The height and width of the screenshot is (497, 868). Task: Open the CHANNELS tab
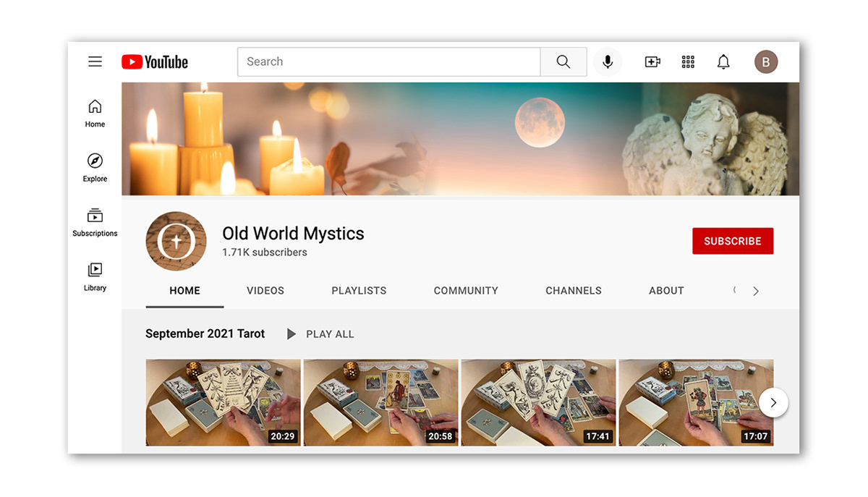[x=574, y=291]
